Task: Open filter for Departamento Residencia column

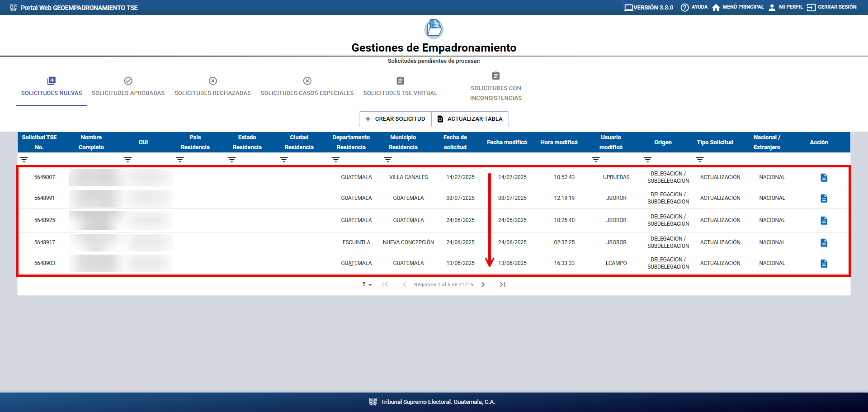Action: pos(335,160)
